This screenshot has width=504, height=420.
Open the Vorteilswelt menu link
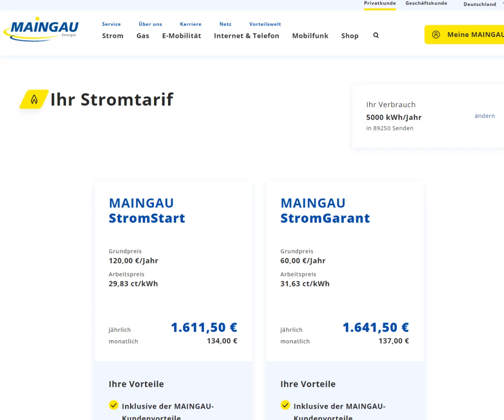coord(265,24)
